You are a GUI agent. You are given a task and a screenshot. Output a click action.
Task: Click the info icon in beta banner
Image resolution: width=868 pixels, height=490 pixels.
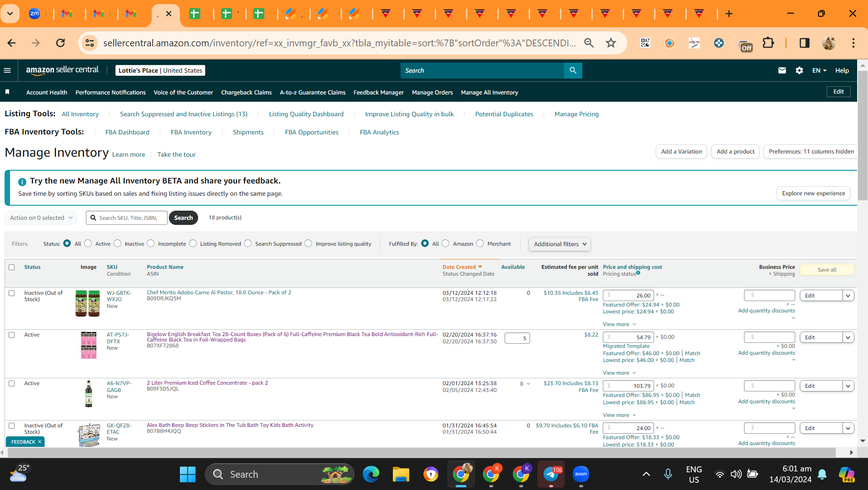[x=22, y=182]
